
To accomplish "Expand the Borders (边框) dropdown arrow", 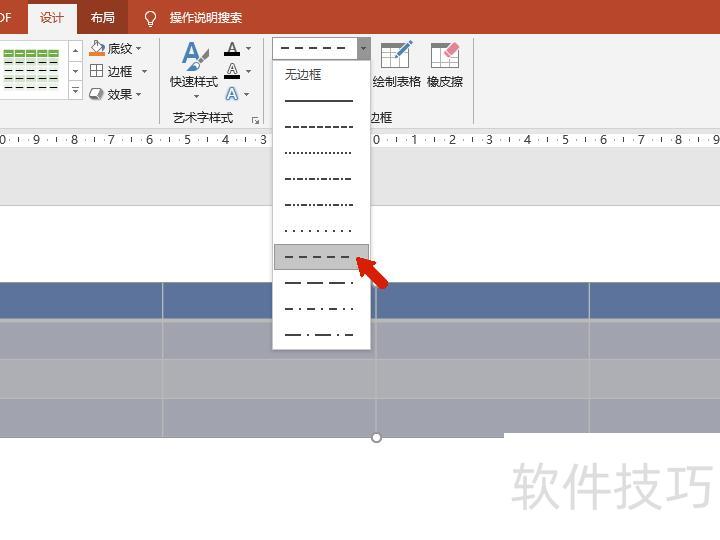I will [x=144, y=71].
